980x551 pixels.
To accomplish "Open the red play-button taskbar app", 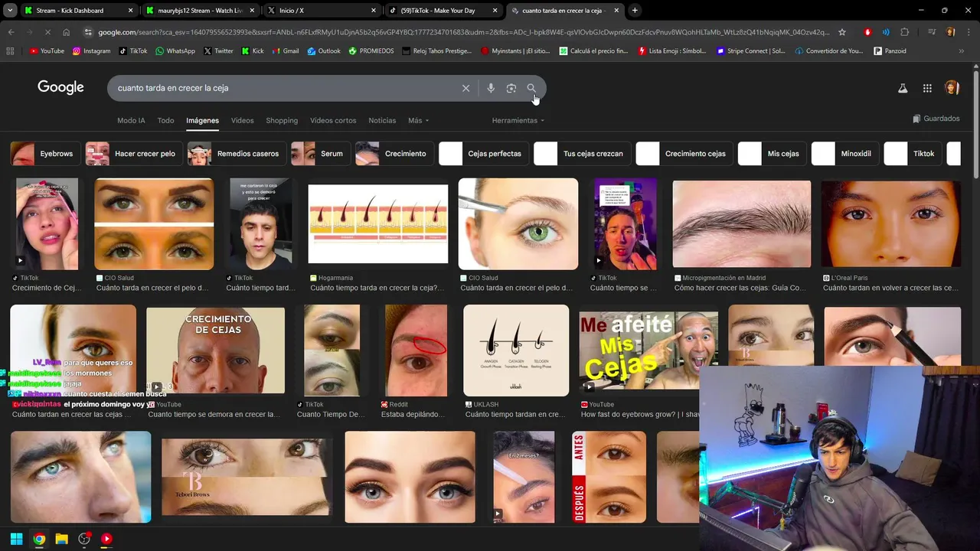I will [106, 539].
